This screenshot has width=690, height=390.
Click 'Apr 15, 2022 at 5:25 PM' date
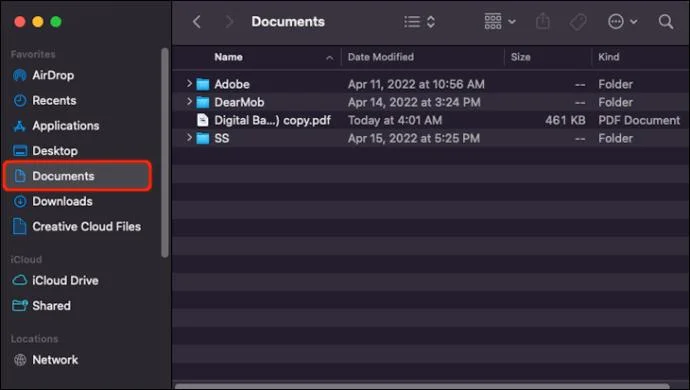(414, 138)
